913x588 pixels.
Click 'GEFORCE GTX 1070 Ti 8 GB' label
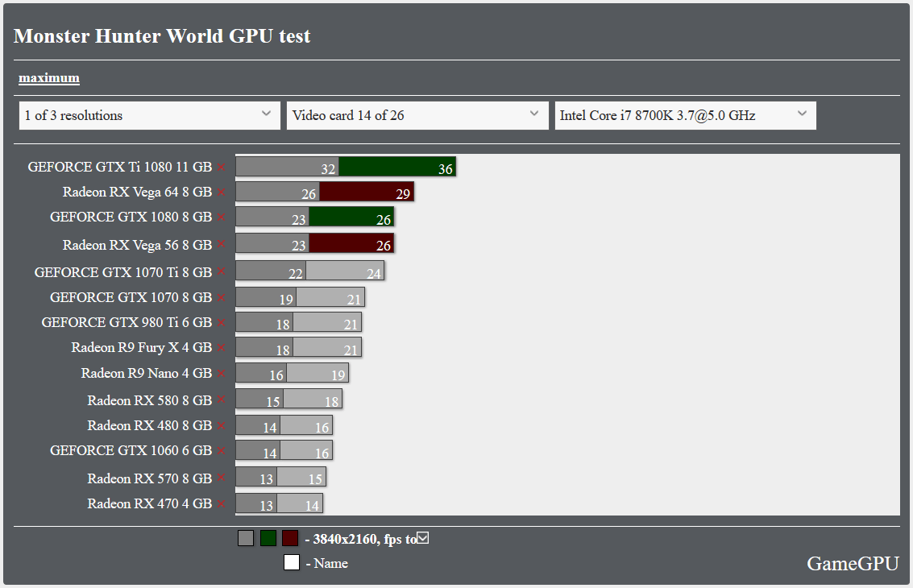pyautogui.click(x=122, y=272)
